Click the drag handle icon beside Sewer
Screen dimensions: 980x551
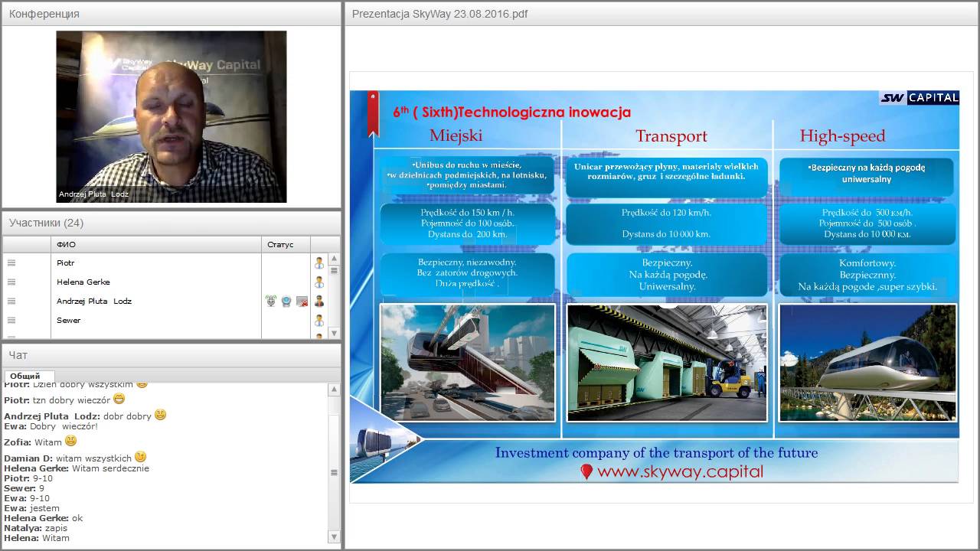click(x=11, y=320)
